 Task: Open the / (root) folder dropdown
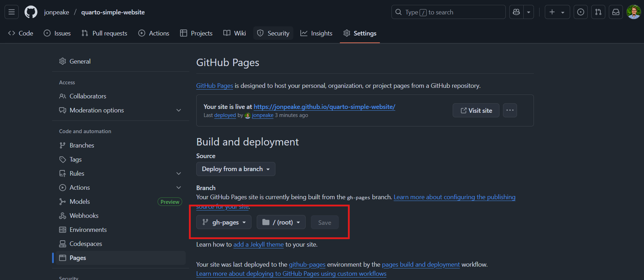(281, 222)
